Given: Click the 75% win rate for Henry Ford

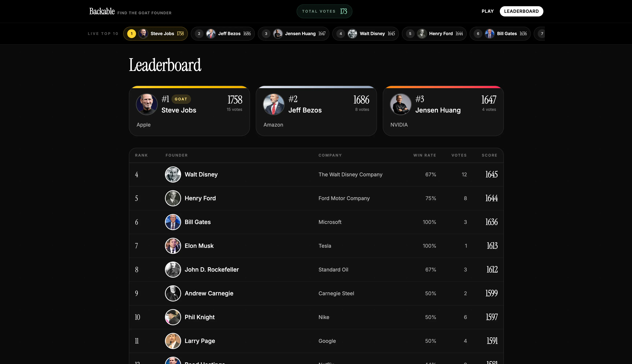Looking at the screenshot, I should coord(431,198).
